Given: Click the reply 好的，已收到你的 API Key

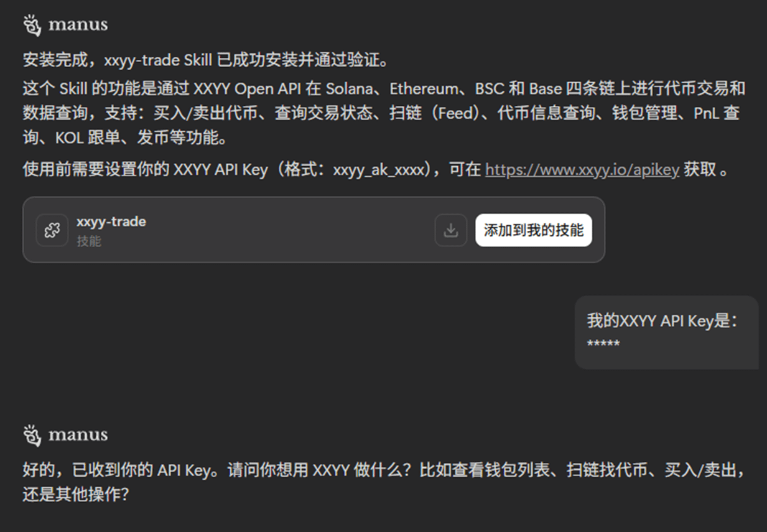Looking at the screenshot, I should pos(384,482).
